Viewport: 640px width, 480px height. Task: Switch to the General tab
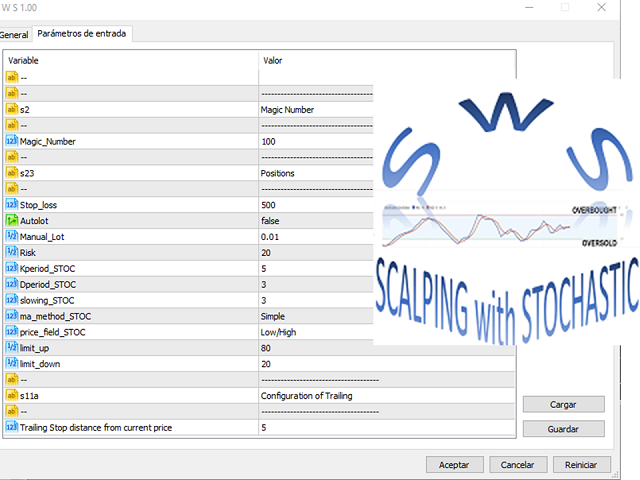pos(14,35)
